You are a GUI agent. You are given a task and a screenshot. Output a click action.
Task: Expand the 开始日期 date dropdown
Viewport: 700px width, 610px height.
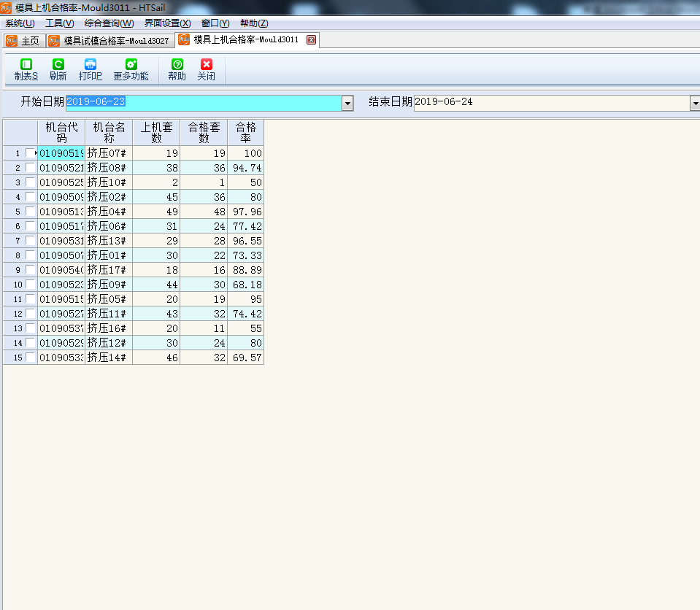pyautogui.click(x=347, y=104)
